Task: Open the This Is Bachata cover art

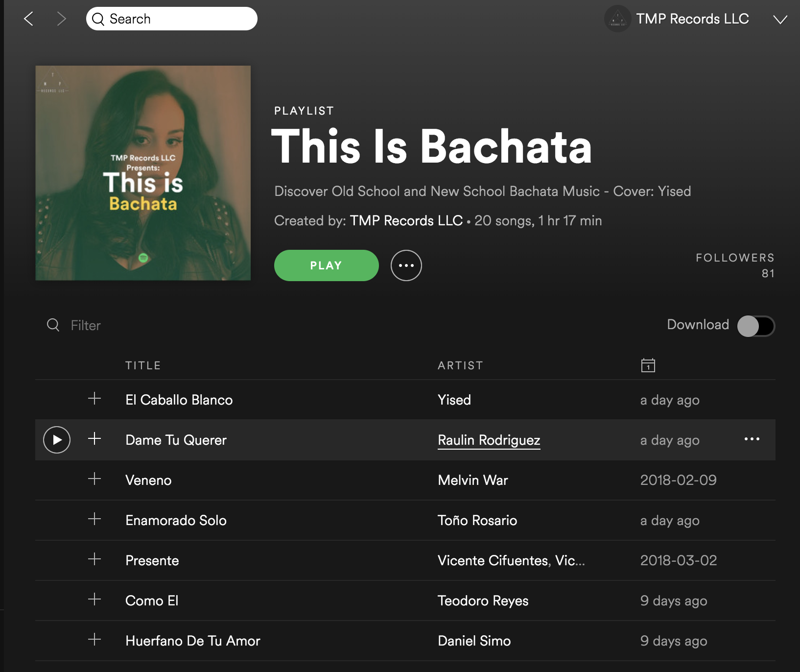Action: pos(143,173)
